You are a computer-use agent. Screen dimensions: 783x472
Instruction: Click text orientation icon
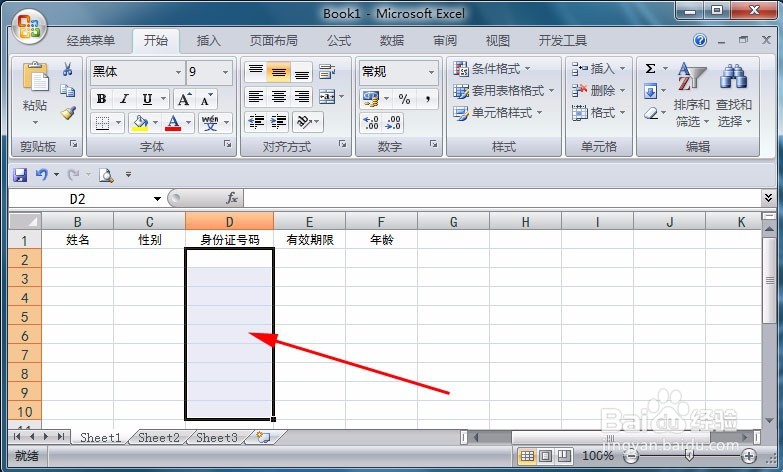click(304, 121)
